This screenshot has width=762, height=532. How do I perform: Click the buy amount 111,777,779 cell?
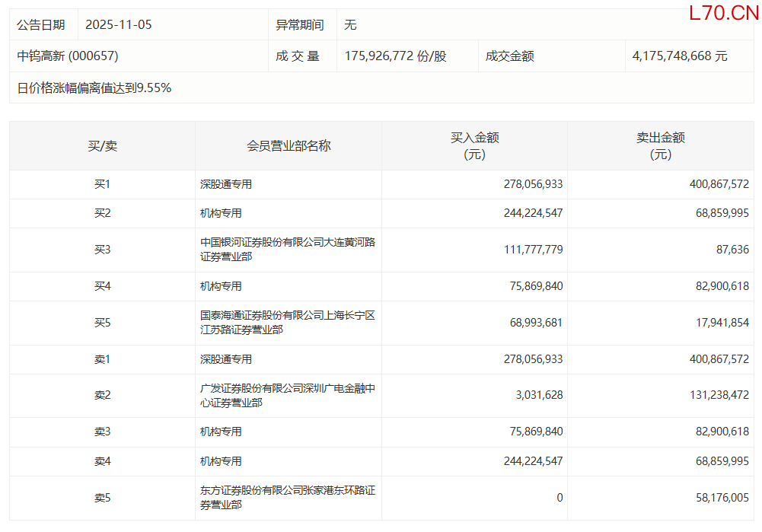533,250
